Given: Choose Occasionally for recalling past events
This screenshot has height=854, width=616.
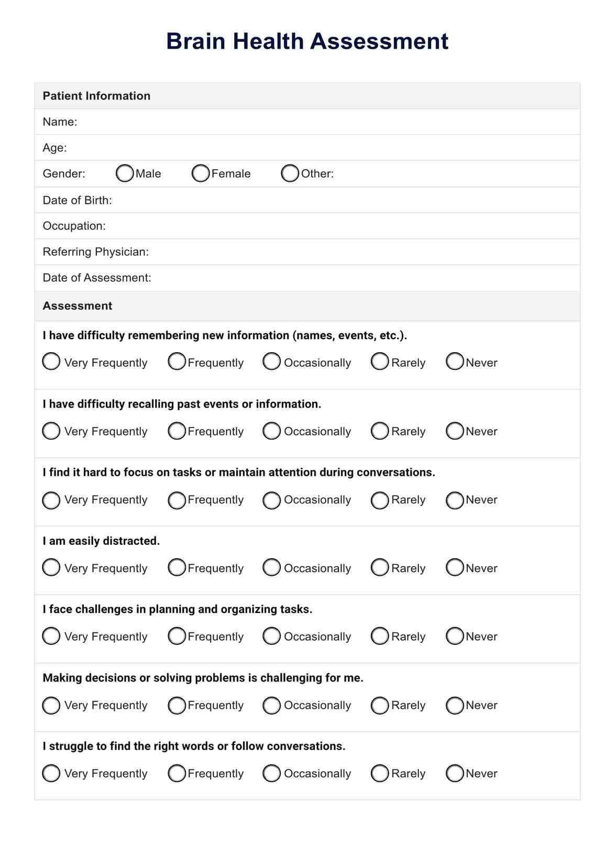Looking at the screenshot, I should point(272,431).
